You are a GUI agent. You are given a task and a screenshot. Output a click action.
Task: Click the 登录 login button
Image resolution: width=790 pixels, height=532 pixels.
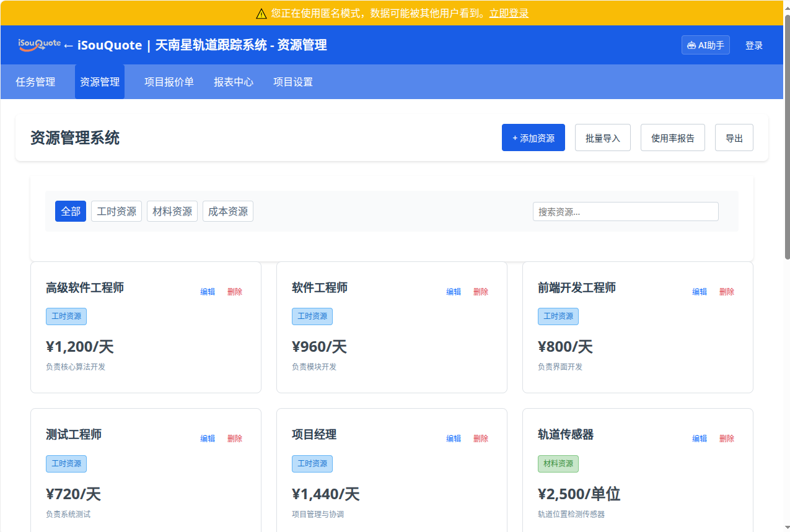point(753,45)
